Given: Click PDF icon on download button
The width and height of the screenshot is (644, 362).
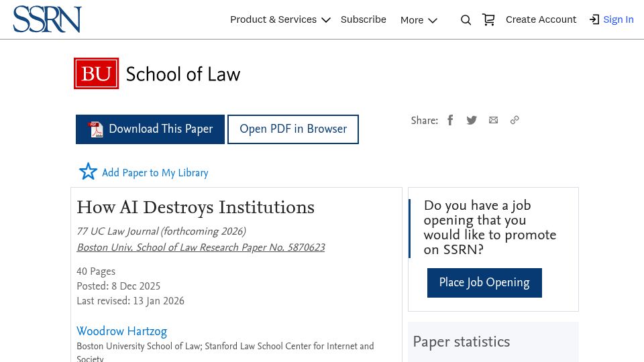Looking at the screenshot, I should [x=96, y=129].
